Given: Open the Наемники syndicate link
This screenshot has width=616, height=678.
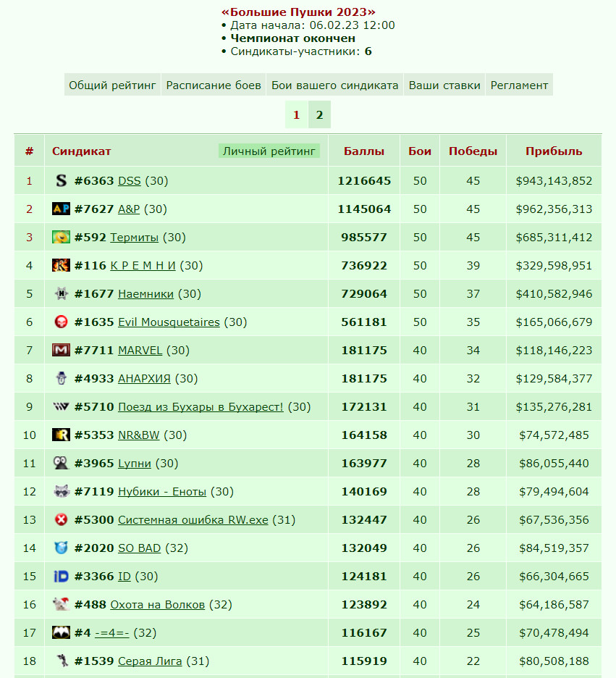Looking at the screenshot, I should point(145,294).
